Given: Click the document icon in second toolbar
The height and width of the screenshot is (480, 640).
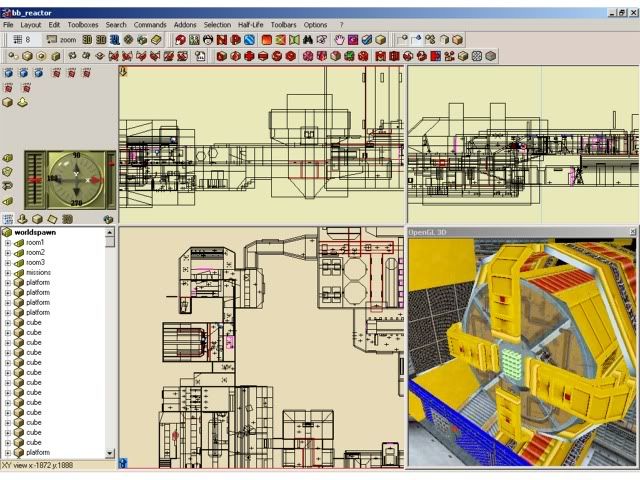Looking at the screenshot, I should pyautogui.click(x=200, y=56).
